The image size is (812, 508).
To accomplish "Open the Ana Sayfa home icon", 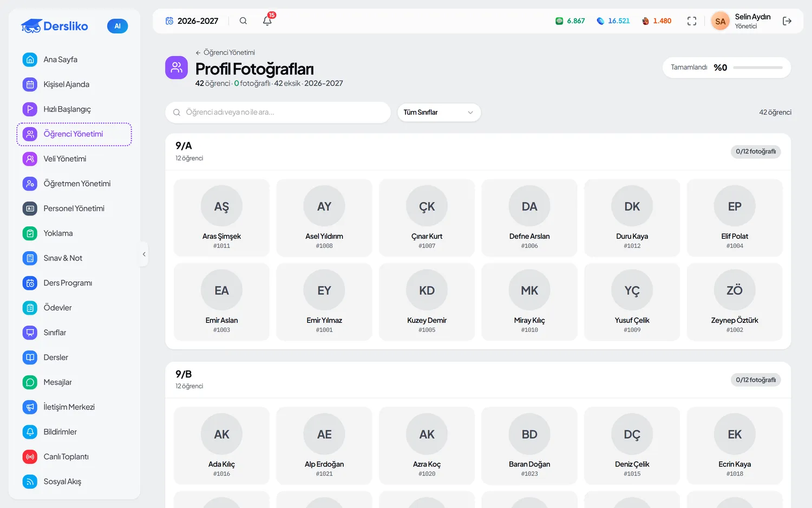I will pyautogui.click(x=30, y=60).
